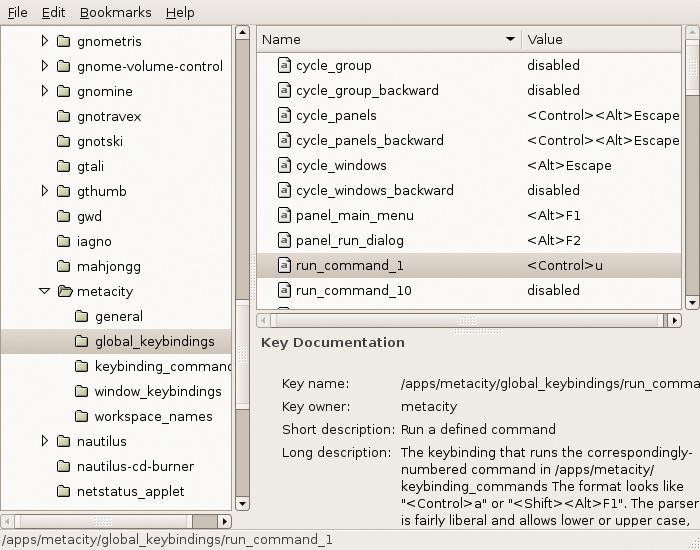The image size is (700, 550).
Task: Click the cycle_windows key icon
Action: [x=284, y=165]
